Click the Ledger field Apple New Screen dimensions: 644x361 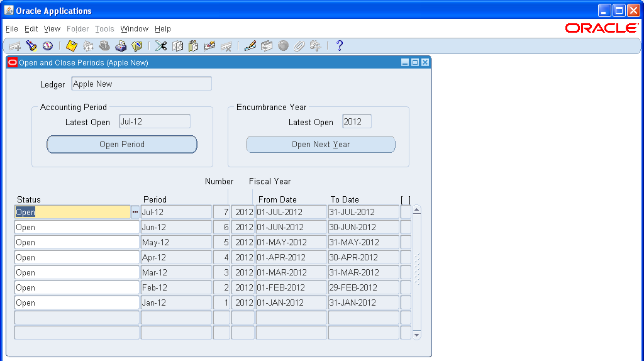click(142, 84)
